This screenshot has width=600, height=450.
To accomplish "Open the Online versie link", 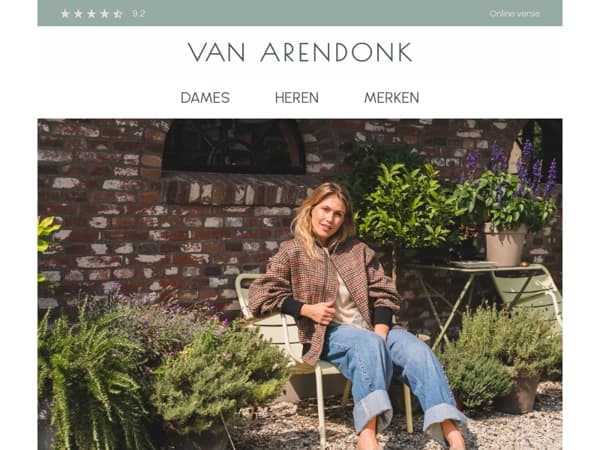I will pos(514,14).
